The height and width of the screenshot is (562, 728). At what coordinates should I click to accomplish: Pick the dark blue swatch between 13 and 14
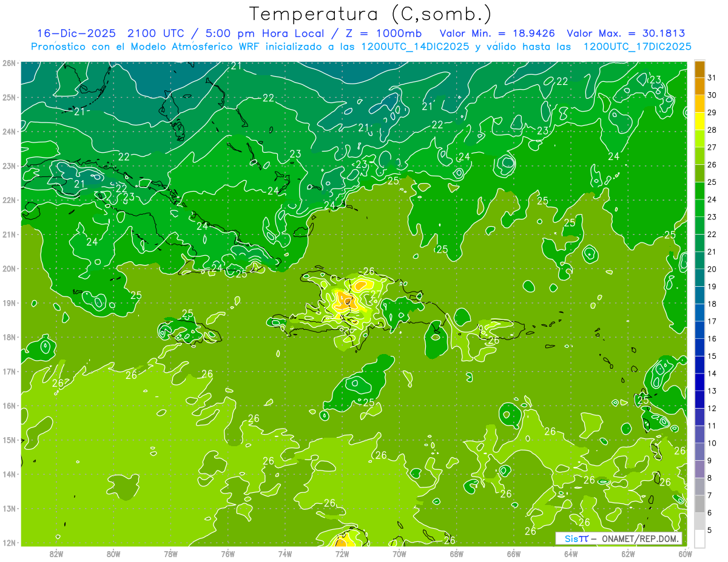click(x=699, y=382)
